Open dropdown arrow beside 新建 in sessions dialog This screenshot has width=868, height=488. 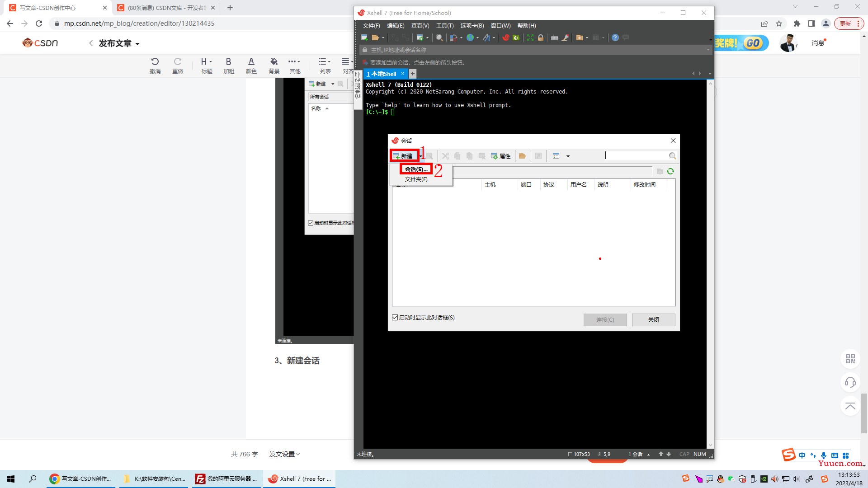pyautogui.click(x=421, y=156)
